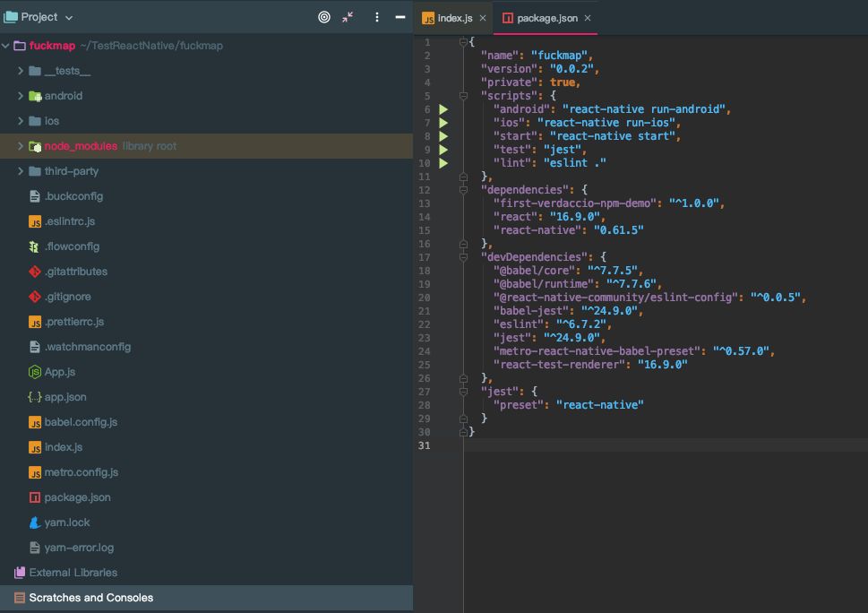Open Project panel options three-dot menu
Screen dimensions: 868x613
click(x=376, y=17)
